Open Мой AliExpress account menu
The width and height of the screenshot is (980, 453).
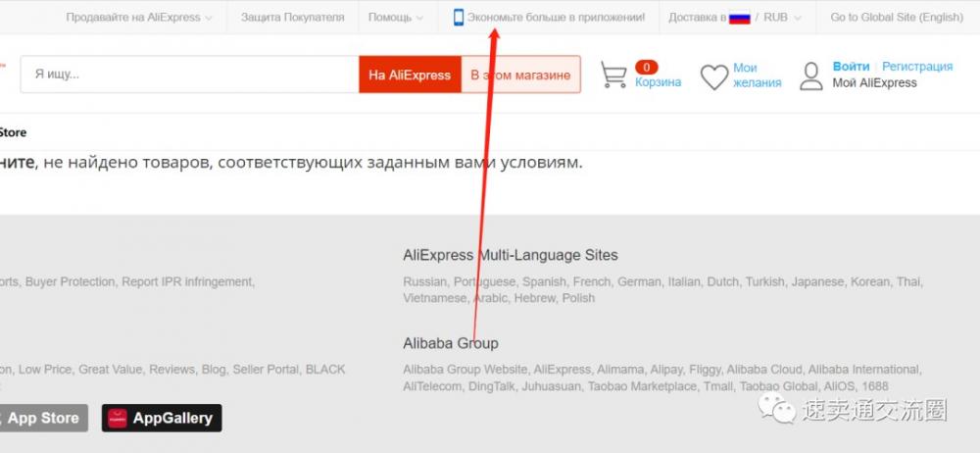pyautogui.click(x=874, y=82)
